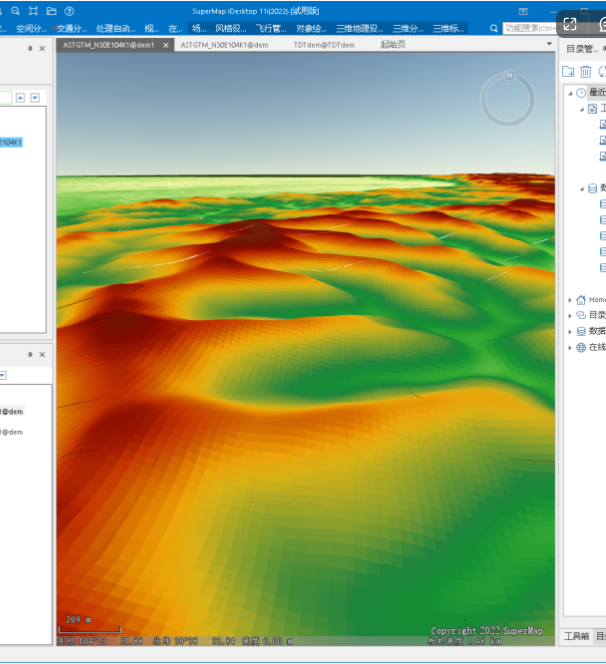
Task: Click the online globe icon in catalog tree
Action: tap(580, 347)
